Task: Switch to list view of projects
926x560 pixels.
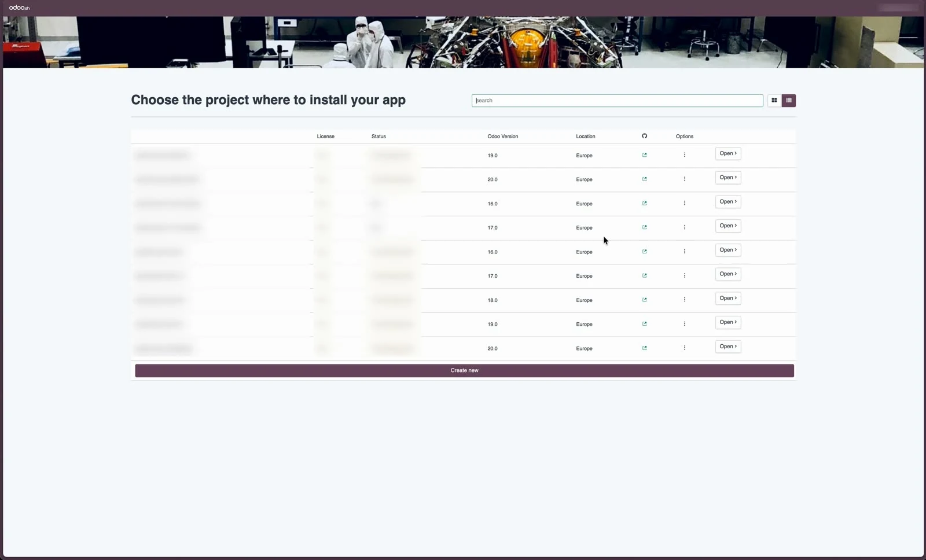Action: pos(789,101)
